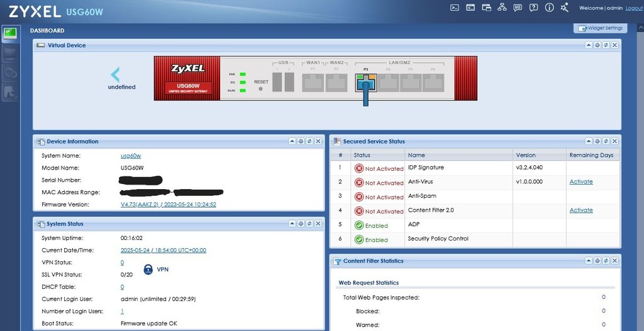Open Device Information widget gear settings

pos(301,141)
